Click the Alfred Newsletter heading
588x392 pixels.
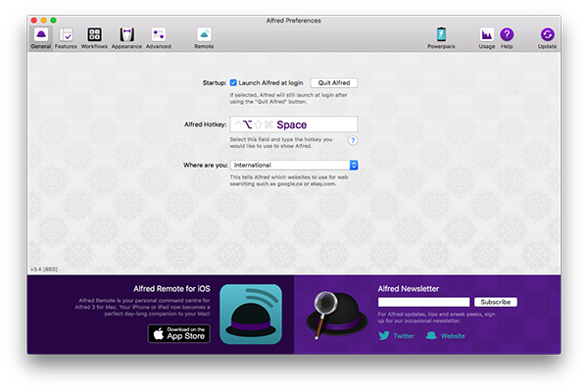pyautogui.click(x=409, y=288)
